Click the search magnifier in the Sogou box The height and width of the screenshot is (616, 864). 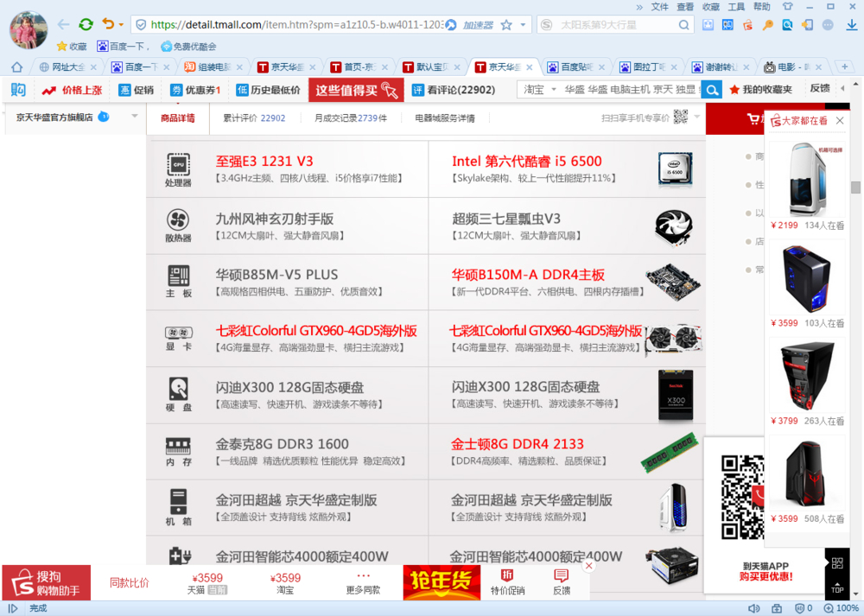coord(683,25)
